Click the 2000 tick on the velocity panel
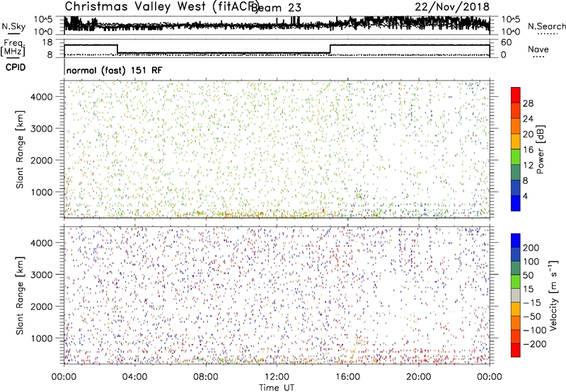566x392 pixels. click(x=42, y=306)
